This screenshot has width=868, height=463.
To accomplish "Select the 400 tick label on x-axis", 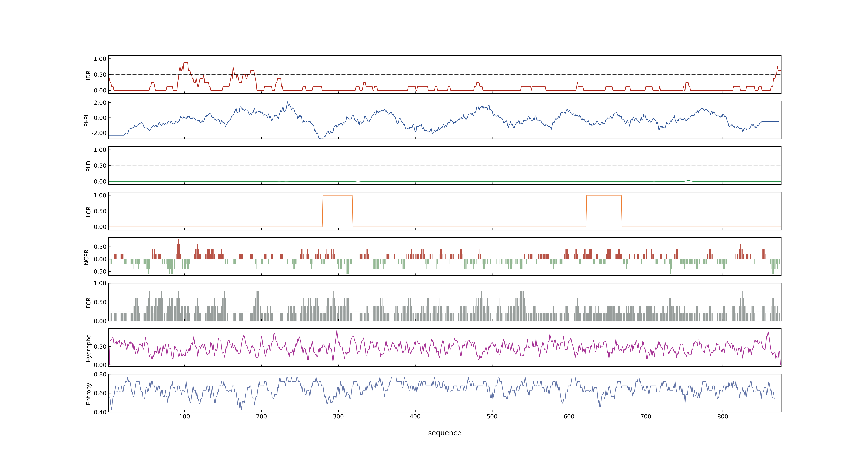I will [x=415, y=416].
